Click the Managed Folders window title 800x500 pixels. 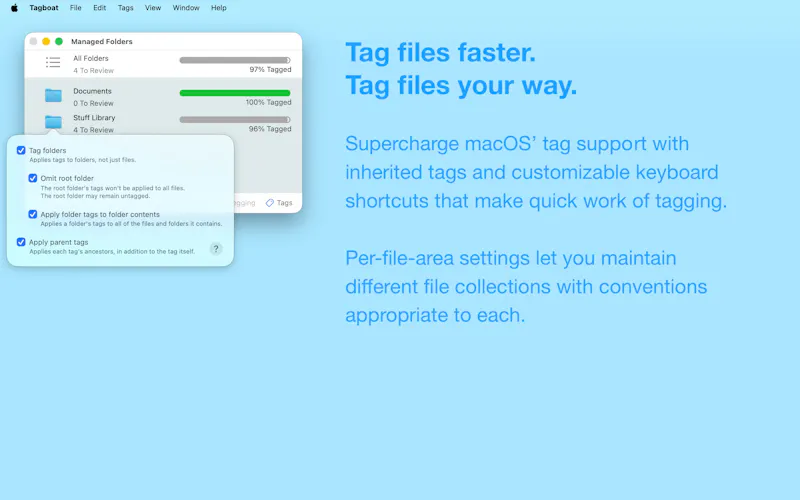102,41
